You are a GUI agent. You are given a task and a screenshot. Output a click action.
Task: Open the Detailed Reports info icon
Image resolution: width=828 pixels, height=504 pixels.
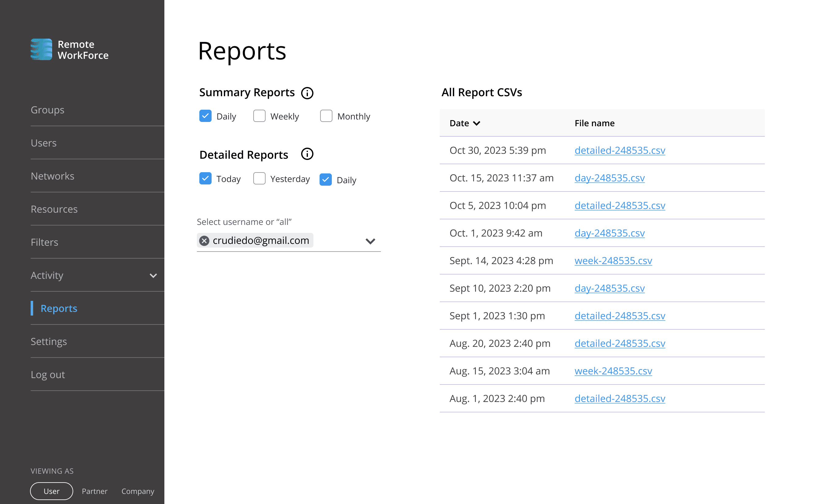point(307,154)
